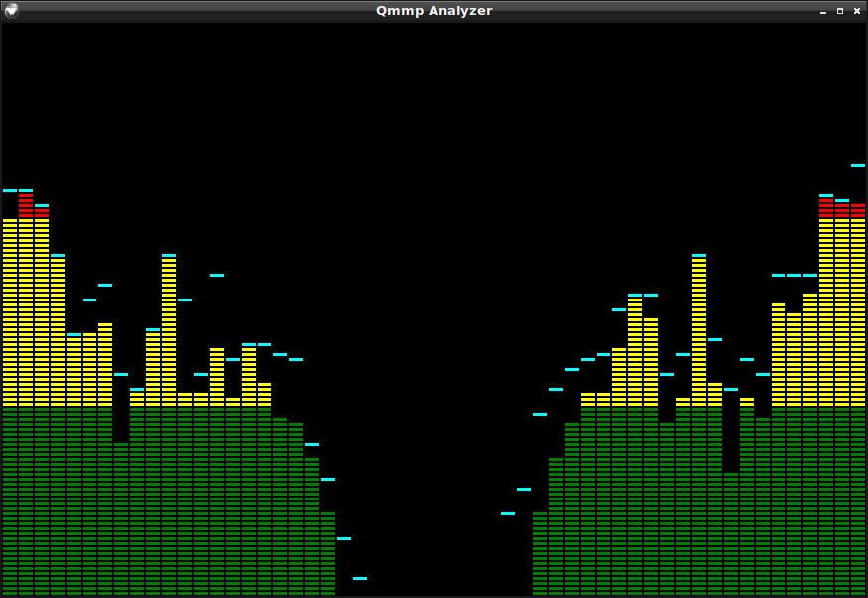868x598 pixels.
Task: Click yellow section of the far-left bar
Action: click(x=10, y=308)
